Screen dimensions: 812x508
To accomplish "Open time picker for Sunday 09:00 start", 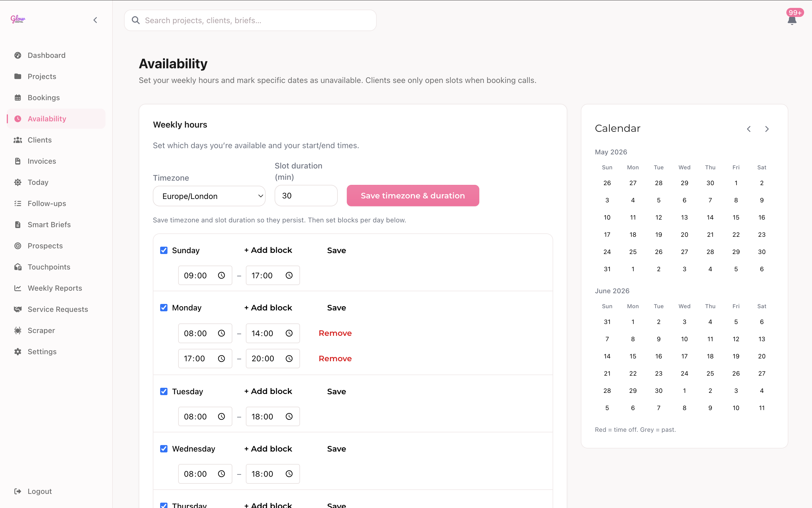I will (x=221, y=275).
